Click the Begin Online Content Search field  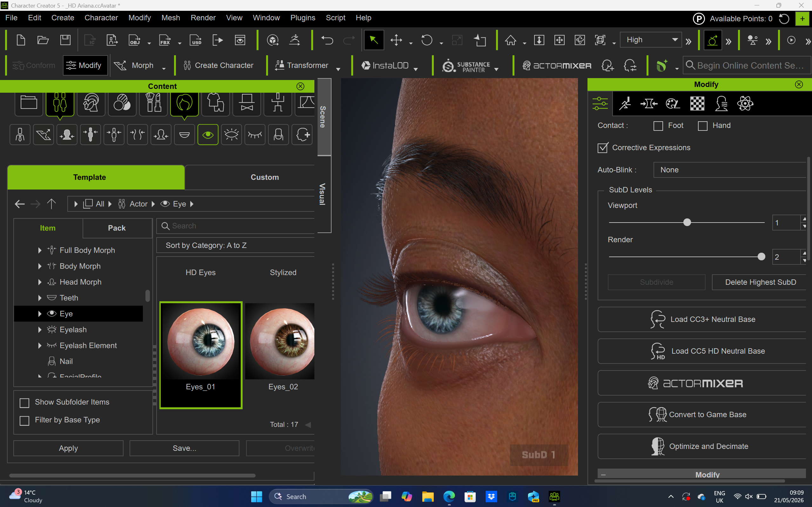pyautogui.click(x=747, y=65)
